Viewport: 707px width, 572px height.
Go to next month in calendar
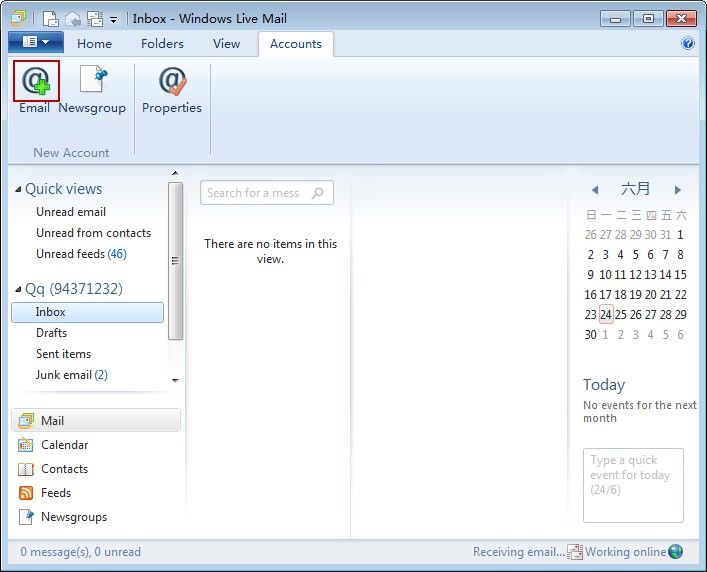677,190
